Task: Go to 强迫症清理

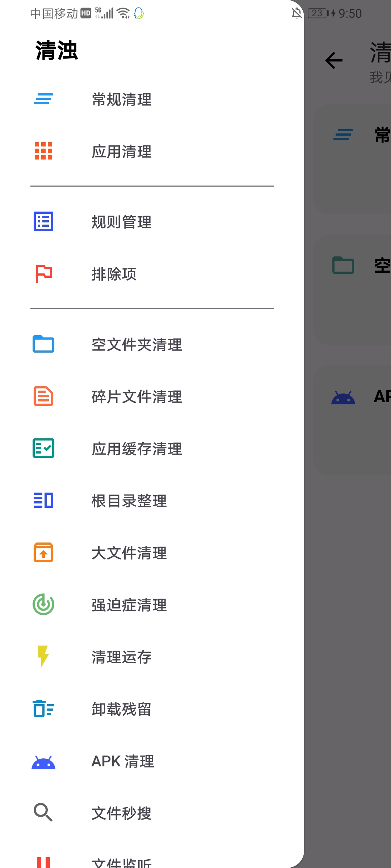Action: pos(152,605)
